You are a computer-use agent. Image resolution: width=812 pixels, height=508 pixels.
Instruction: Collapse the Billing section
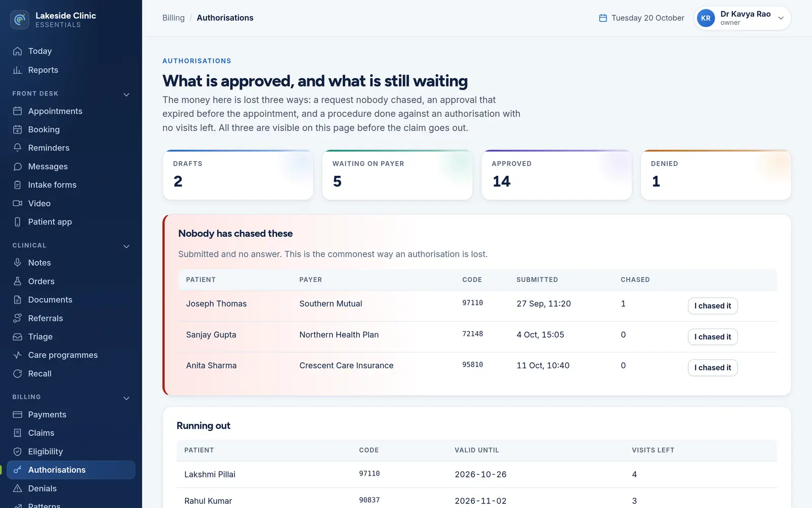pyautogui.click(x=126, y=398)
